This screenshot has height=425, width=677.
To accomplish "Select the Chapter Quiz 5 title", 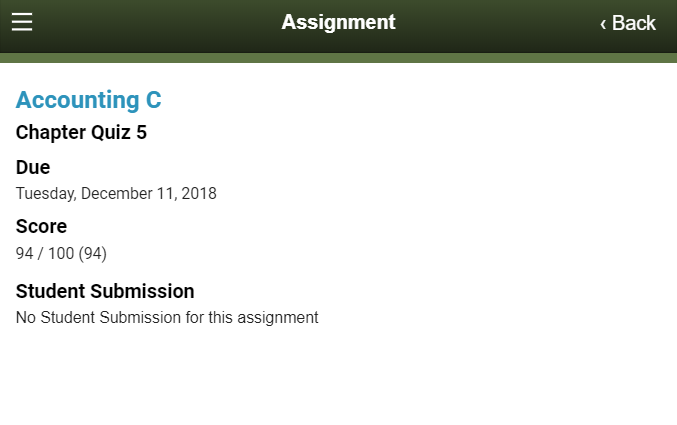I will click(x=81, y=132).
